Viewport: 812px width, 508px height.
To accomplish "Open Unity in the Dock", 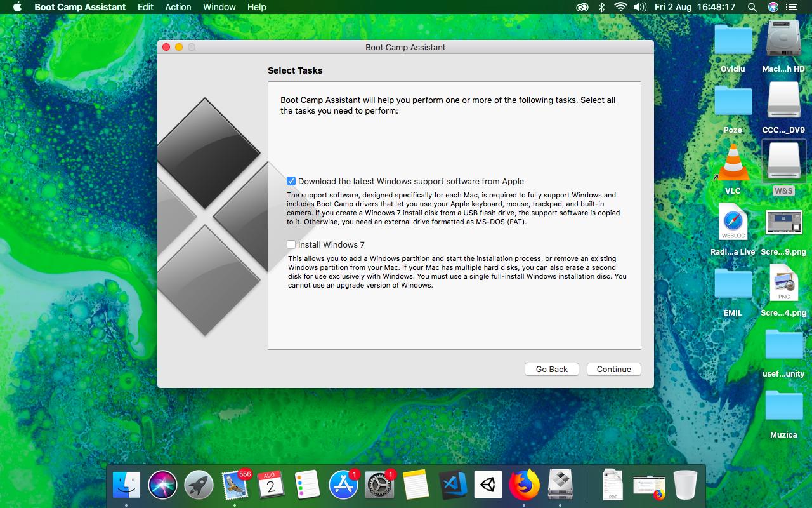I will pyautogui.click(x=488, y=486).
